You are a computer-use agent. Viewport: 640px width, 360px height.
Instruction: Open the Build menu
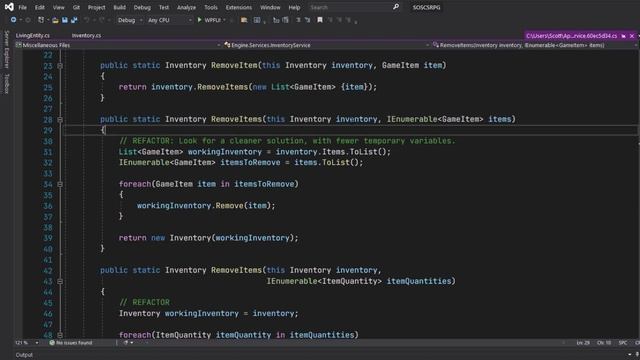point(120,7)
